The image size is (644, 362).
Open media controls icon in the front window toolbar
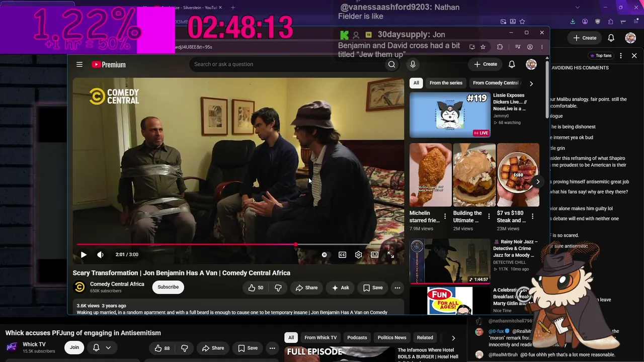[x=518, y=47]
